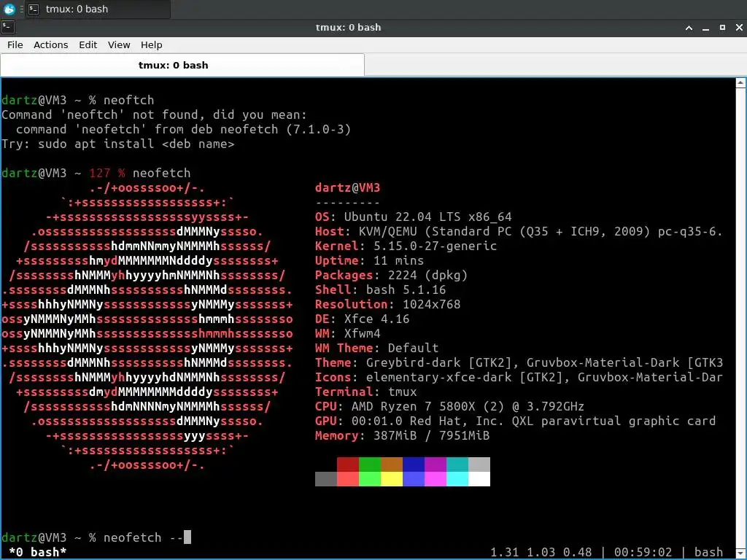This screenshot has height=560, width=747.
Task: Click the tmux clock '00:59:02'
Action: (643, 552)
